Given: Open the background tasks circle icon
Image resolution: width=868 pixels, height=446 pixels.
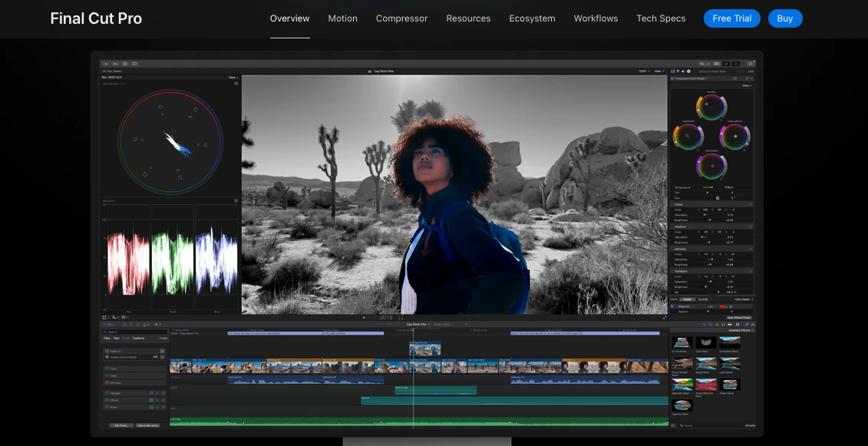Looking at the screenshot, I should click(x=125, y=64).
